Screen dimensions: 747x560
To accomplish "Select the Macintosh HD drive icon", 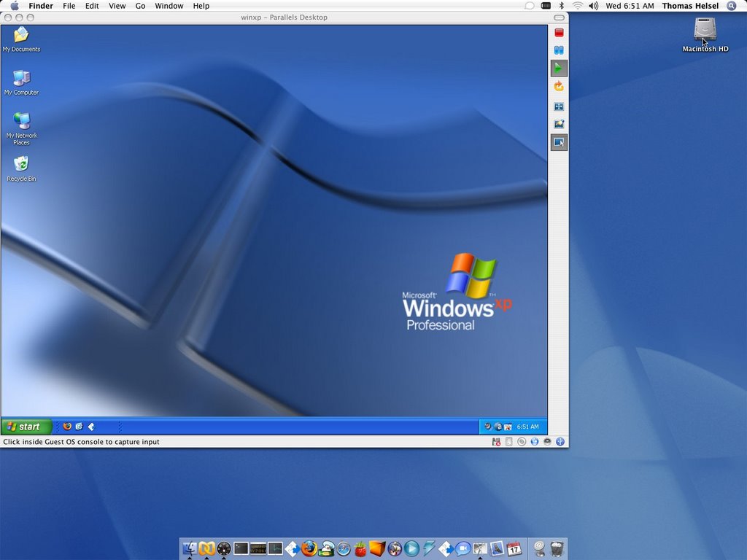I will (x=705, y=34).
